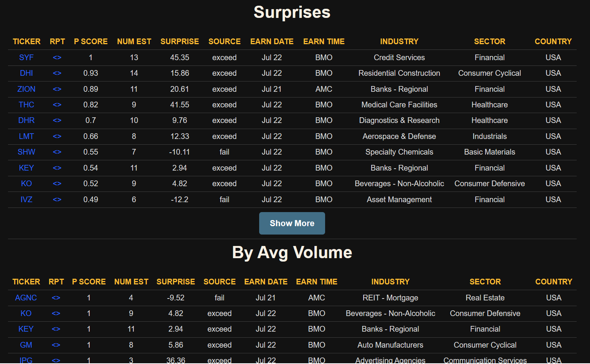Follow the AGNC ticker link
Viewport: 590px width, 364px height.
coord(26,298)
